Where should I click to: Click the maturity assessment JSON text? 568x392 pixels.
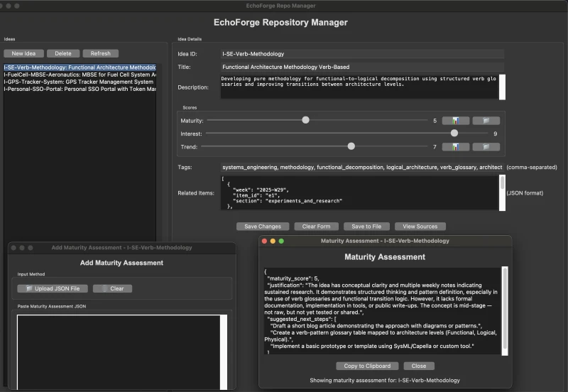[383, 311]
